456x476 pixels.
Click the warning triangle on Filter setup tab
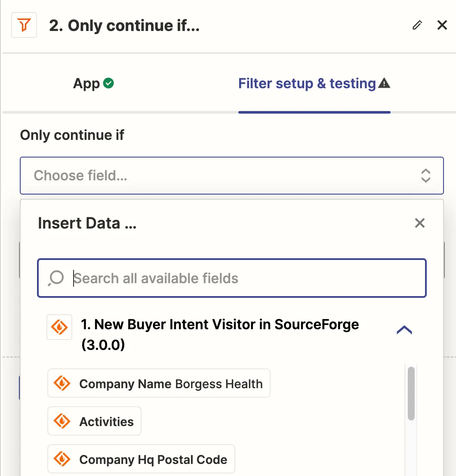pos(384,83)
